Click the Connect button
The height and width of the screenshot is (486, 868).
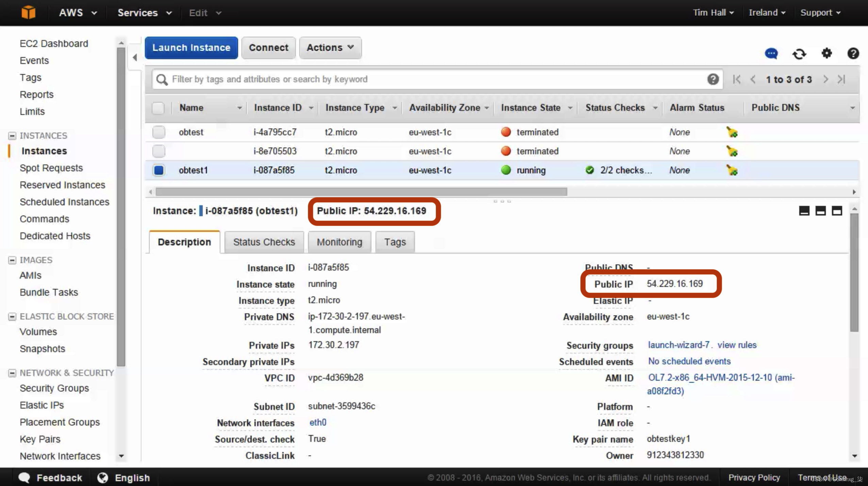268,48
